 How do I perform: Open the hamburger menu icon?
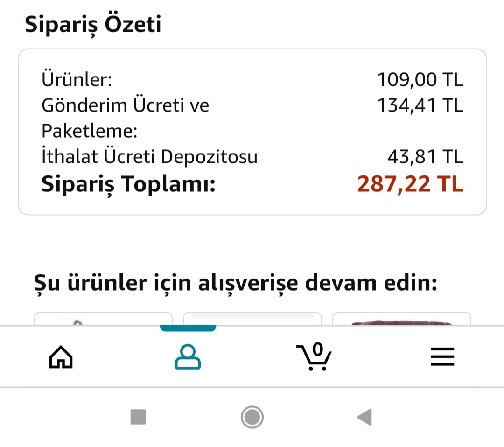(x=442, y=357)
